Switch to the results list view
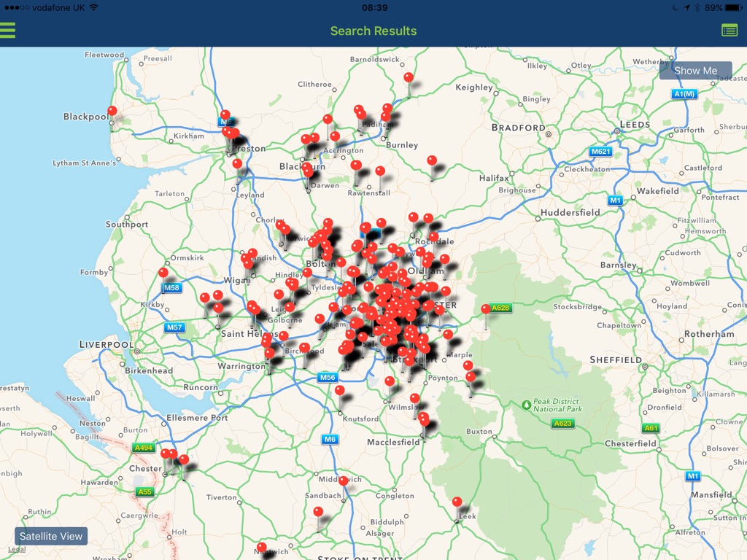 [729, 30]
